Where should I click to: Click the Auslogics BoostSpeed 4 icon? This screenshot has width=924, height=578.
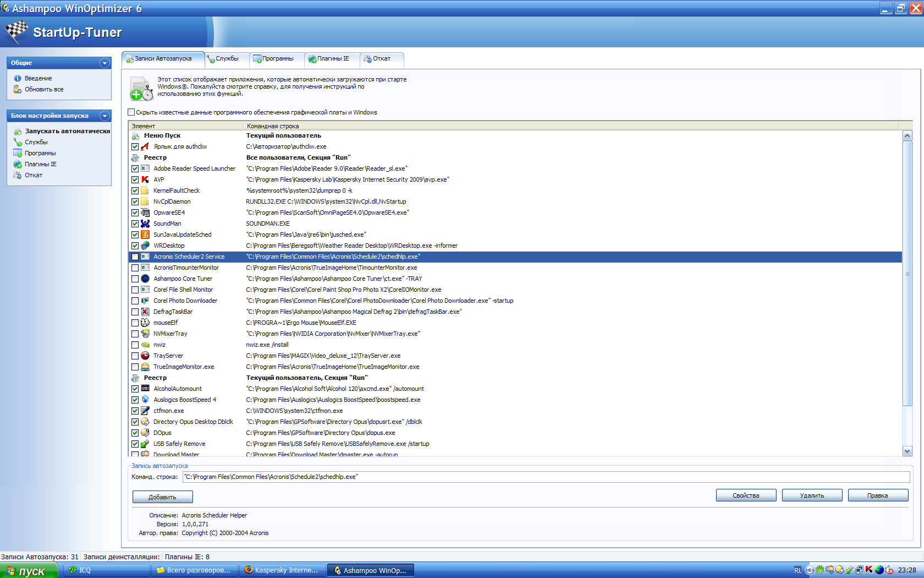[145, 400]
